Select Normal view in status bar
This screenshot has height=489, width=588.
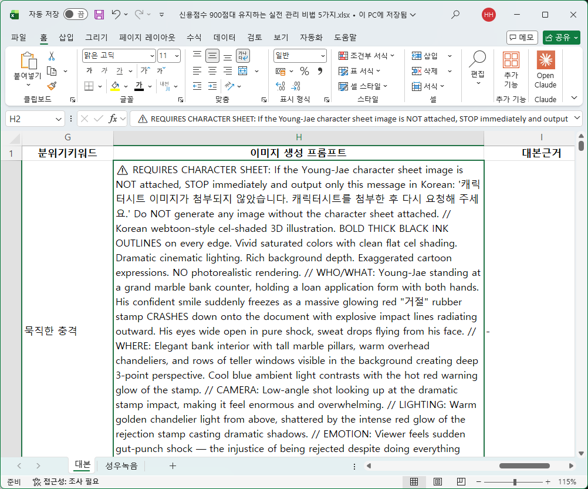414,482
